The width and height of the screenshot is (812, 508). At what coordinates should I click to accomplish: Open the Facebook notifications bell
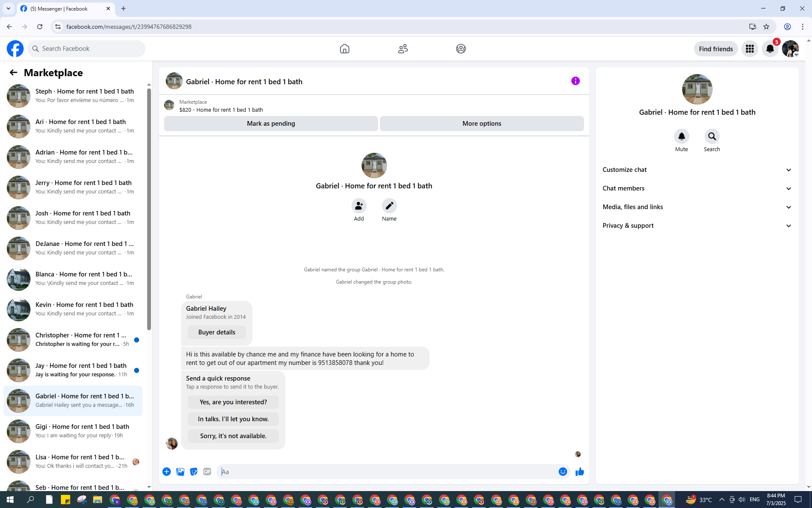[x=770, y=49]
